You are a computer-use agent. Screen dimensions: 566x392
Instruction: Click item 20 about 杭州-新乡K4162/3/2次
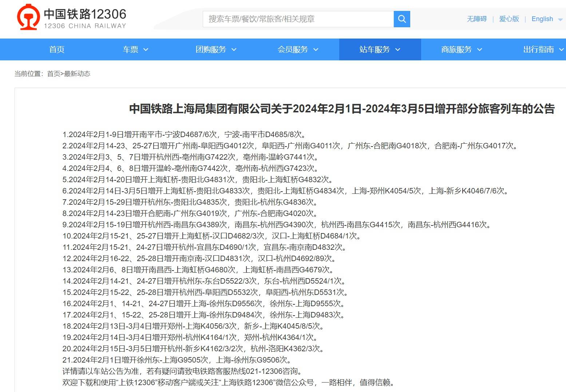click(x=194, y=349)
